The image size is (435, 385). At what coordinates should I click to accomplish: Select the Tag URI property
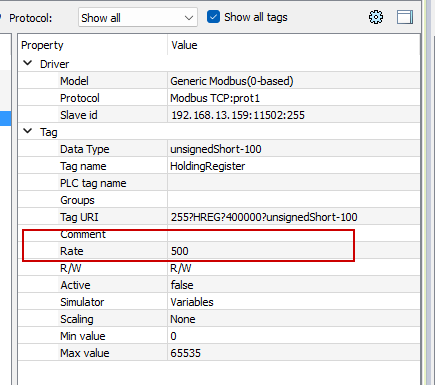point(79,217)
